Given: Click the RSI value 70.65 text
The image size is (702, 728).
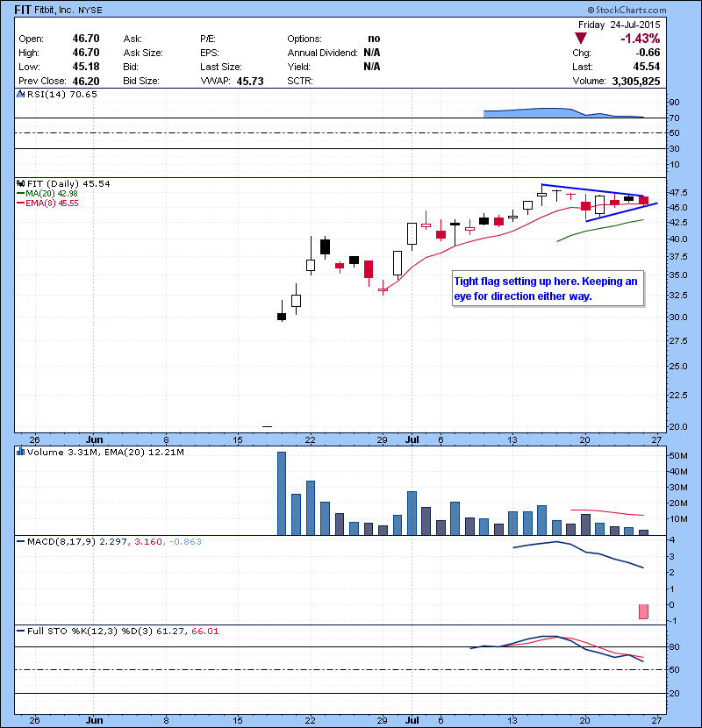Looking at the screenshot, I should point(83,94).
